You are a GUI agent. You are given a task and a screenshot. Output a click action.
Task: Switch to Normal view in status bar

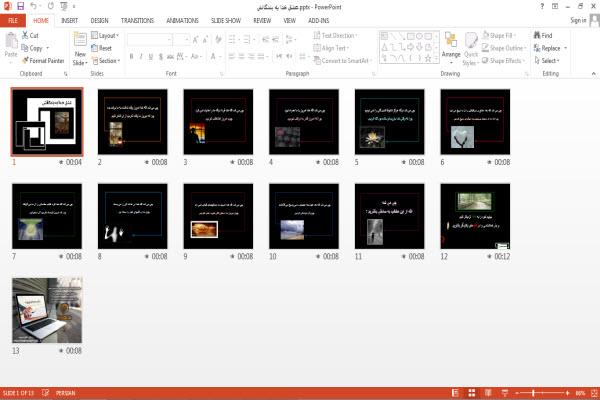(455, 393)
